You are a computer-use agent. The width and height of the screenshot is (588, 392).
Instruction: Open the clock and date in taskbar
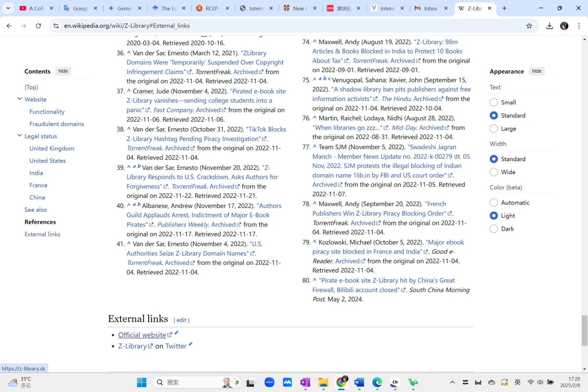point(570,382)
